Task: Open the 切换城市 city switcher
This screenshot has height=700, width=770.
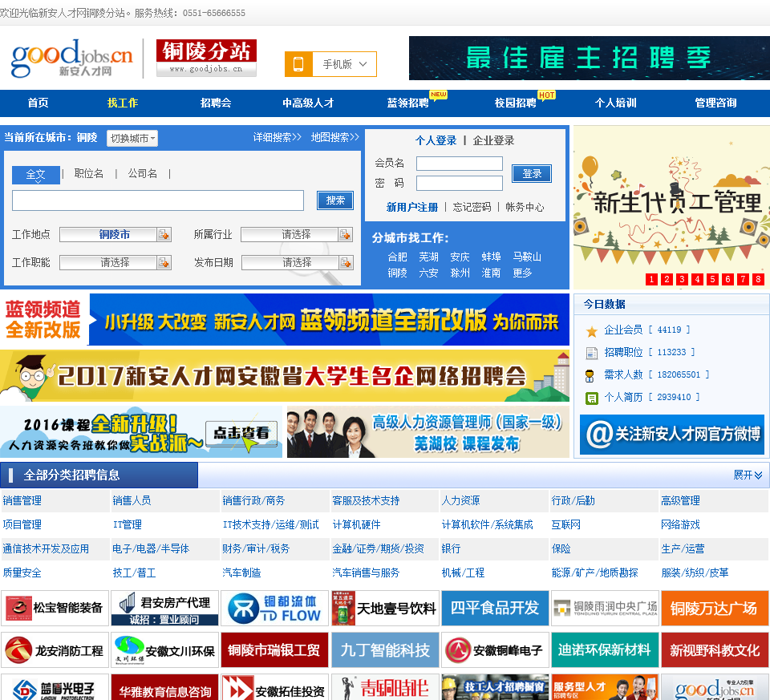Action: (x=132, y=139)
